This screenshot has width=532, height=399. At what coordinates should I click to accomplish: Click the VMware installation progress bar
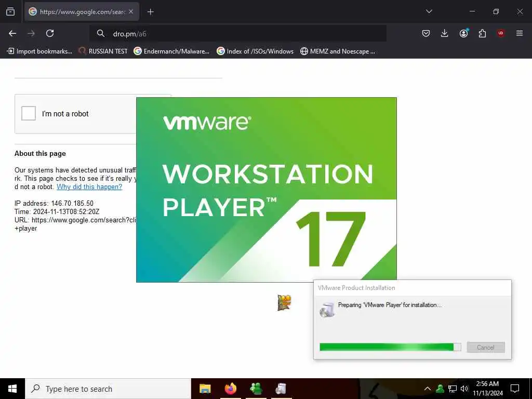click(390, 347)
